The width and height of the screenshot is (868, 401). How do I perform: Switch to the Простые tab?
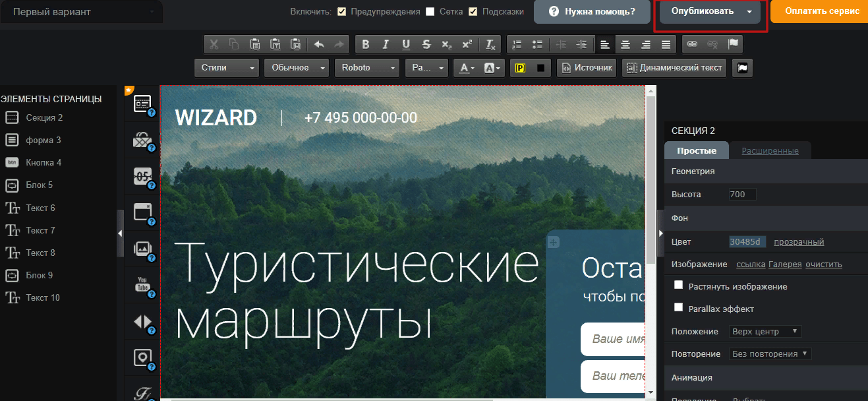[x=697, y=150]
